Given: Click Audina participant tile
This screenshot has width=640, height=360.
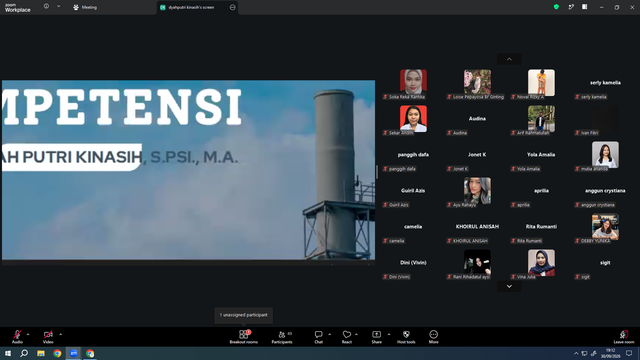Looking at the screenshot, I should [x=477, y=120].
